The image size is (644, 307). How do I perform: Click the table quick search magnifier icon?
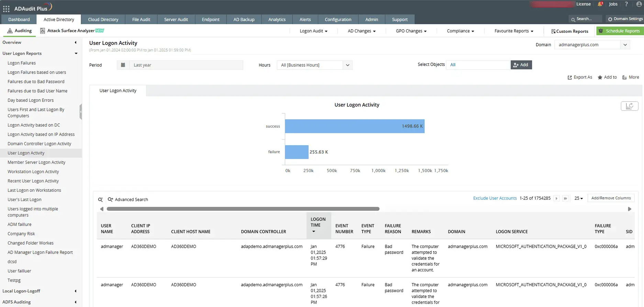[100, 200]
